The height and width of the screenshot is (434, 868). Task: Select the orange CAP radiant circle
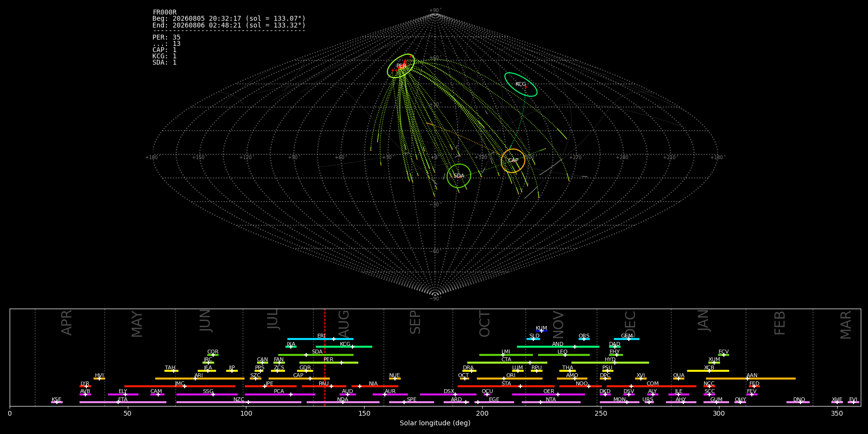point(513,161)
